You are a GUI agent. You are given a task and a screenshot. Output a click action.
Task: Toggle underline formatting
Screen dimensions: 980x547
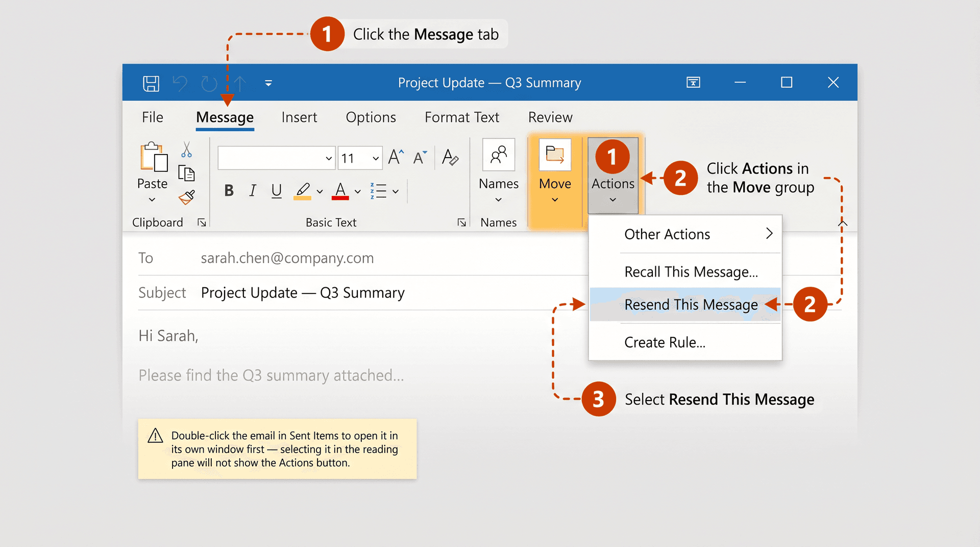tap(276, 191)
